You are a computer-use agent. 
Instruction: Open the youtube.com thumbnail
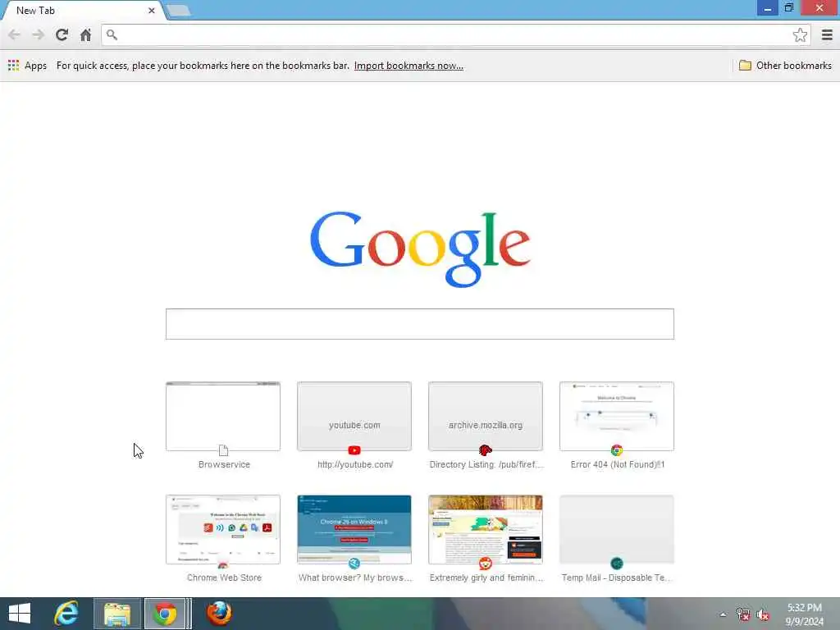coord(354,416)
